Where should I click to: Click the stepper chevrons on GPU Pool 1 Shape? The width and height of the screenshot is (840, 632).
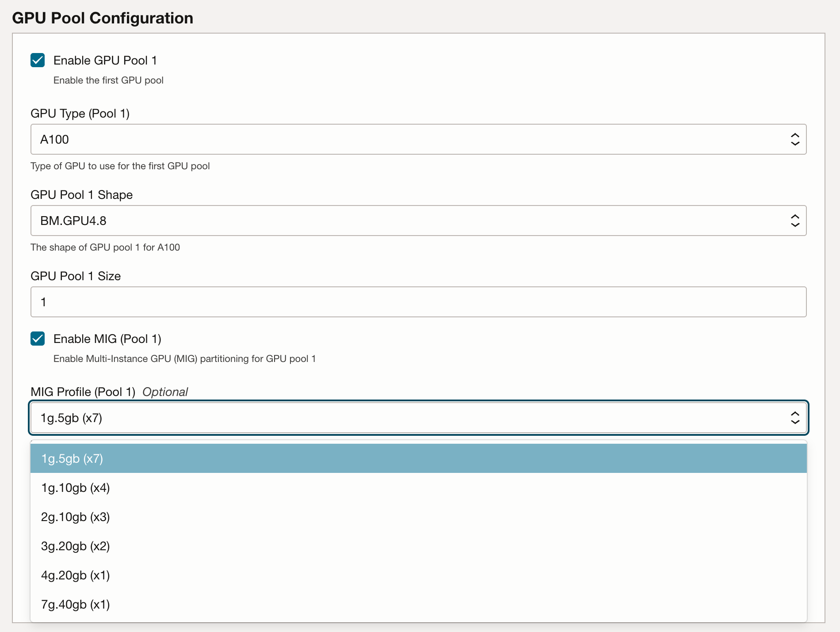click(x=794, y=221)
